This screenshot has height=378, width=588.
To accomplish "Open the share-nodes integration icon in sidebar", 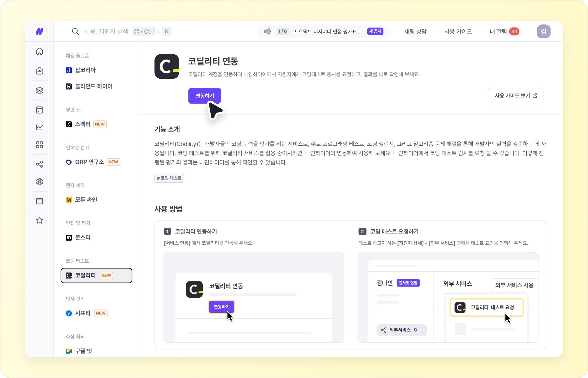I will [39, 164].
